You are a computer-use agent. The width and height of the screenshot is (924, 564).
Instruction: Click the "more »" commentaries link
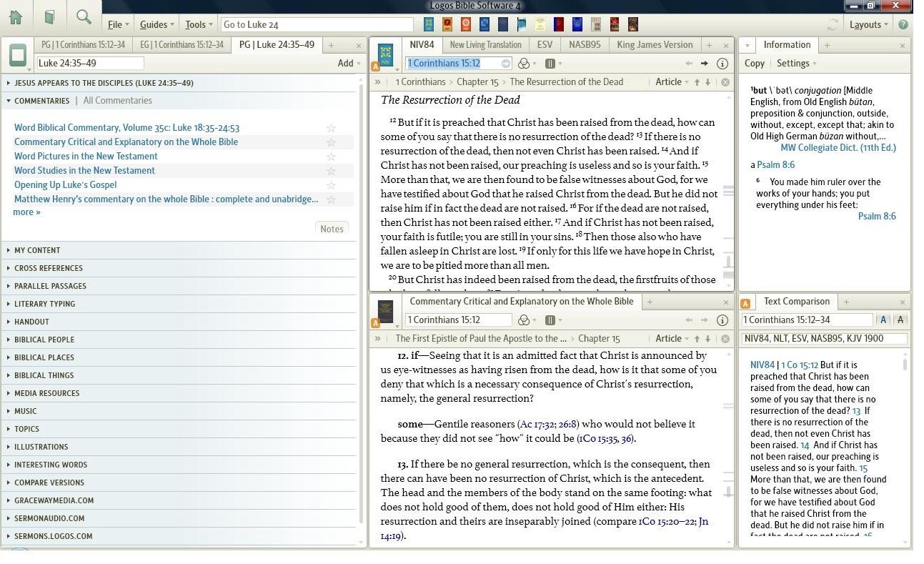pyautogui.click(x=26, y=212)
